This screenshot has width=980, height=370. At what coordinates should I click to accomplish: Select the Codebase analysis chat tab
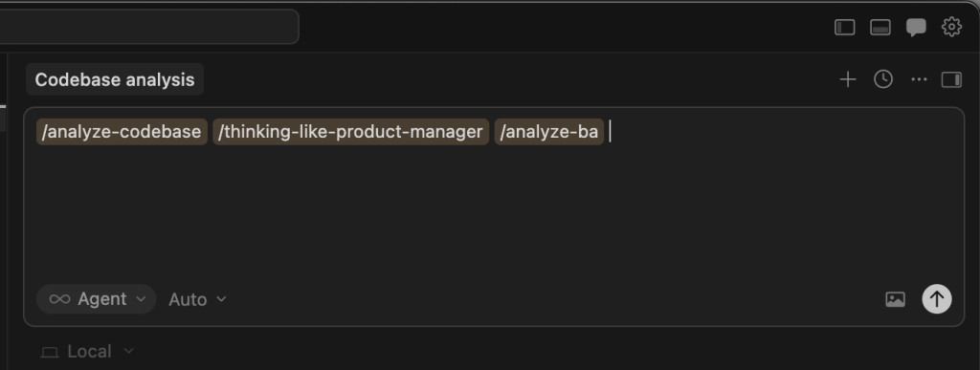[x=115, y=79]
